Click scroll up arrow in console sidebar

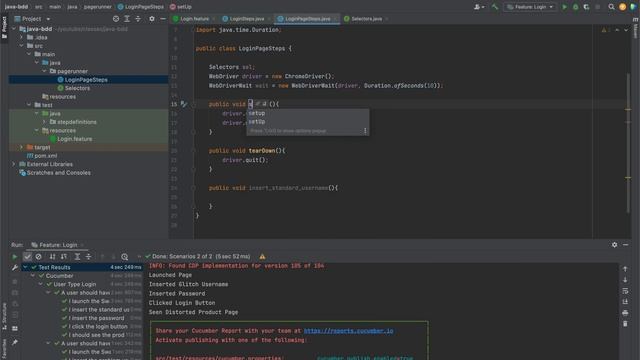[625, 269]
